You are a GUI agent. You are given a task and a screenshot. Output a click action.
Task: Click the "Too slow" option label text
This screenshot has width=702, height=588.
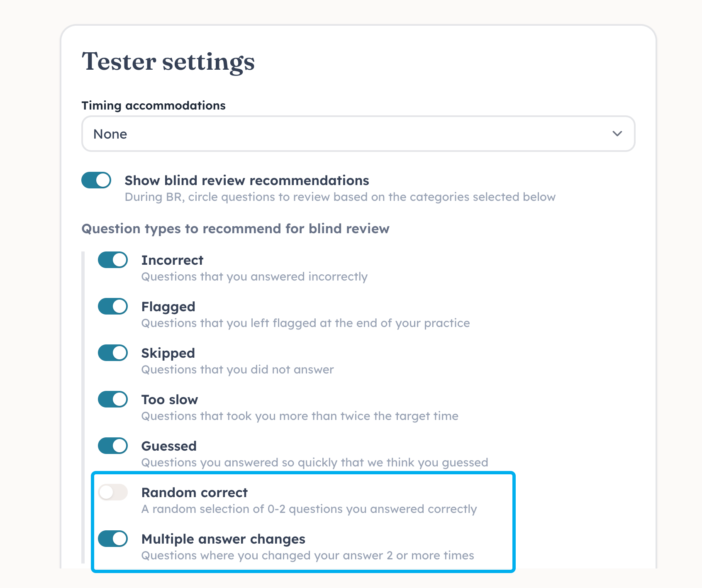coord(169,400)
